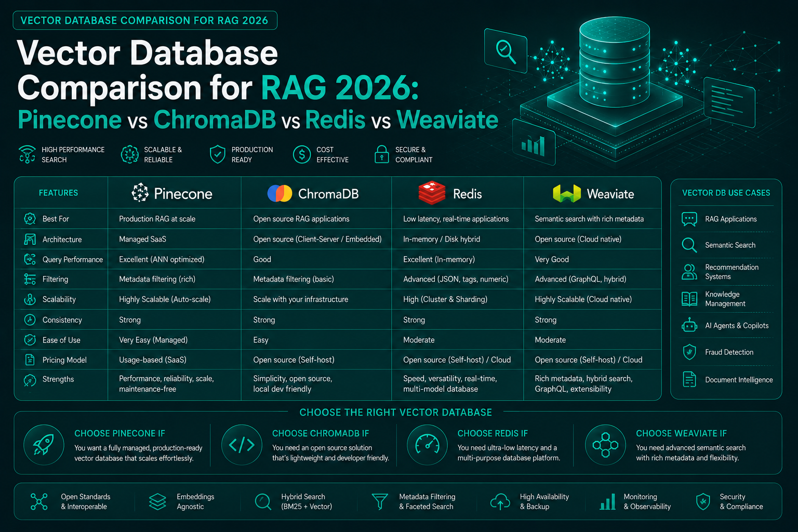The width and height of the screenshot is (798, 532).
Task: Click the Choose Pinecone rocket icon
Action: (x=44, y=445)
